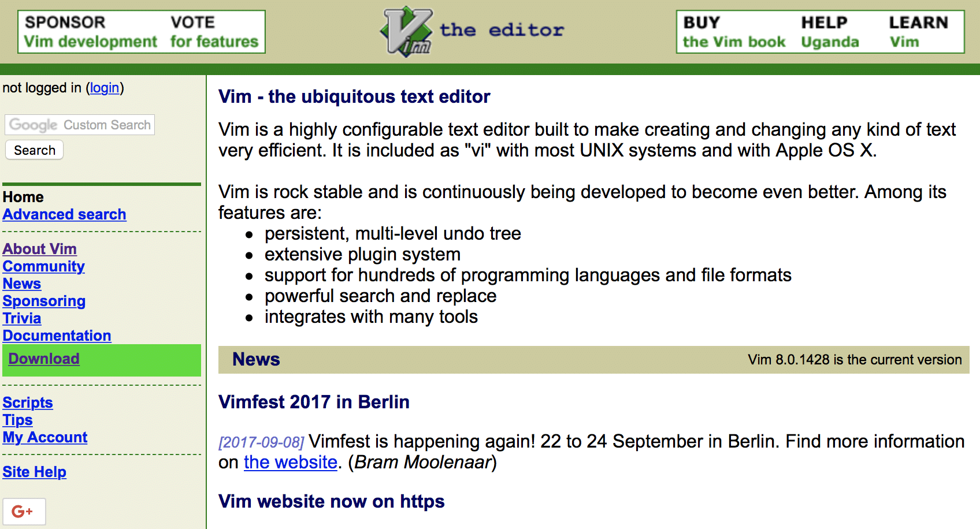The width and height of the screenshot is (980, 529).
Task: Click 'Bram Moolenaar' author name
Action: click(422, 462)
